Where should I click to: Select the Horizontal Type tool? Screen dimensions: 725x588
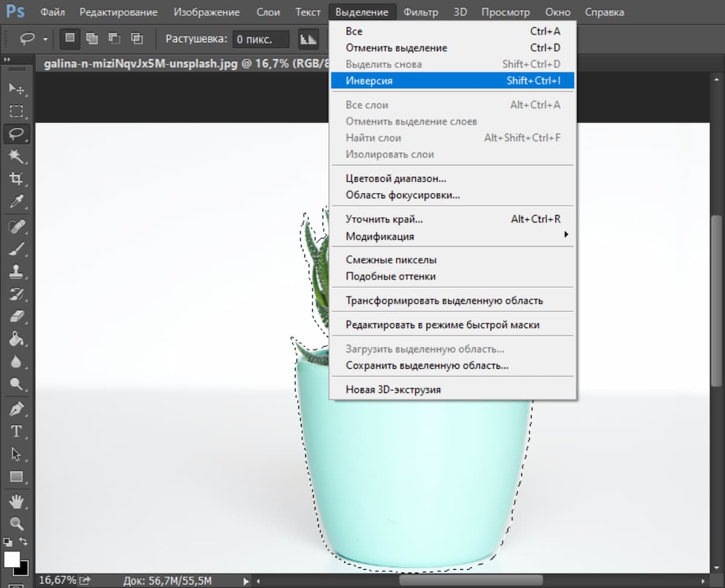pos(17,431)
